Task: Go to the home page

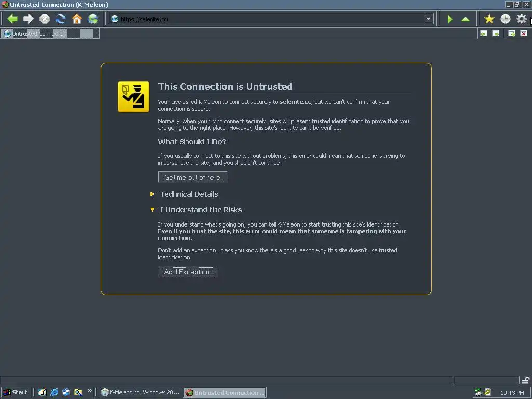Action: [x=77, y=19]
